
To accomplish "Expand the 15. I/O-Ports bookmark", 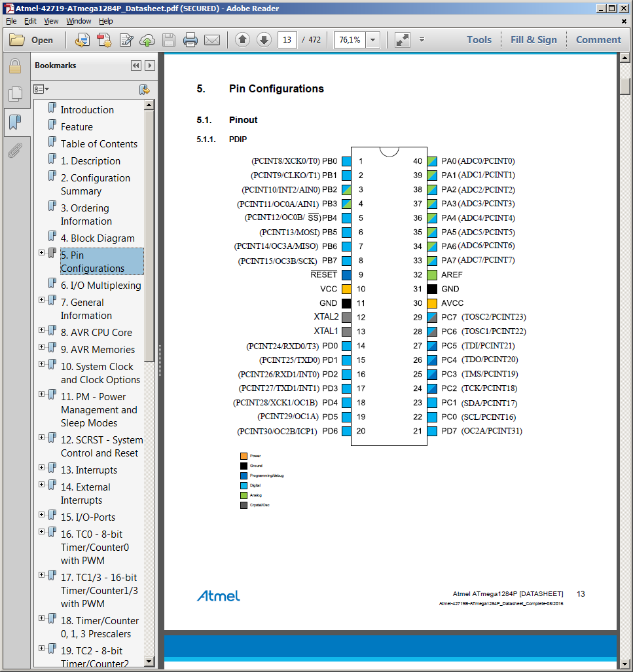I will 41,514.
